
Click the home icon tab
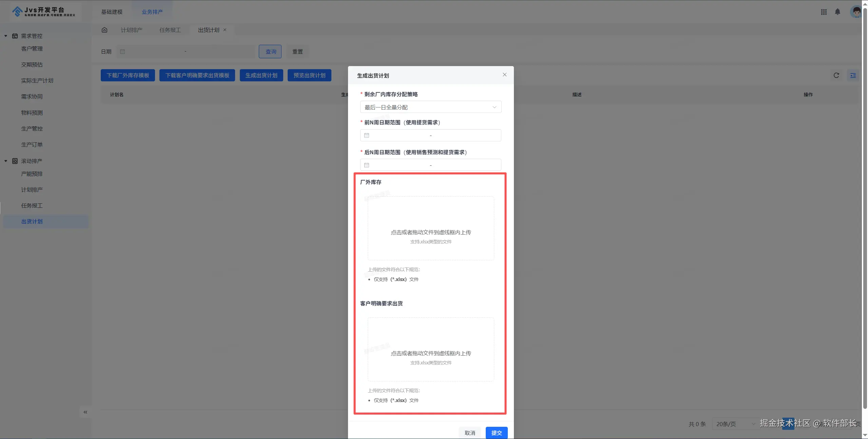pos(104,30)
